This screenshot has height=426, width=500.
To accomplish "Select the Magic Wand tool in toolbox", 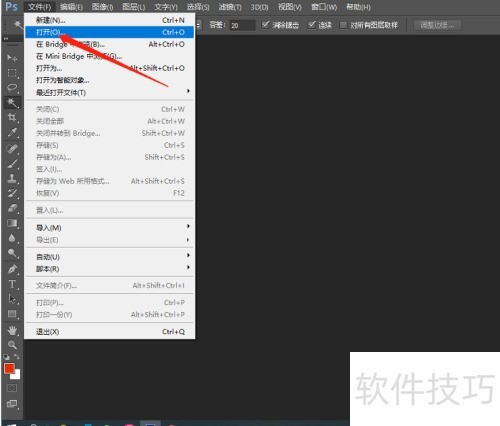I will (12, 102).
